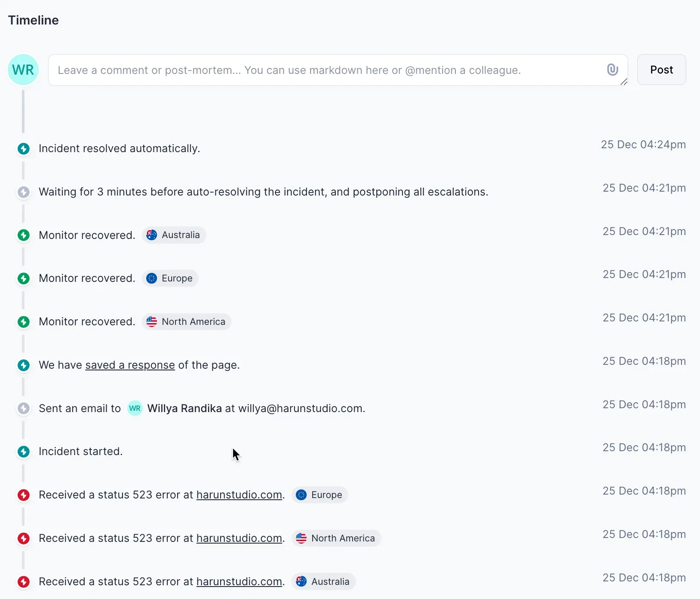This screenshot has height=599, width=700.
Task: Click the large WR user avatar
Action: coord(23,70)
